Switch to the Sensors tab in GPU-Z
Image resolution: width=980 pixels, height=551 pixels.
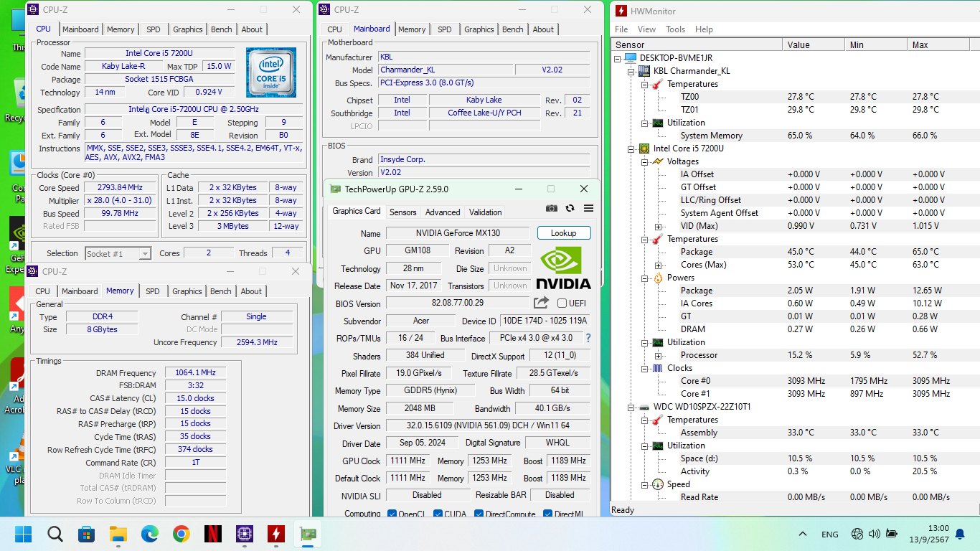(x=402, y=212)
